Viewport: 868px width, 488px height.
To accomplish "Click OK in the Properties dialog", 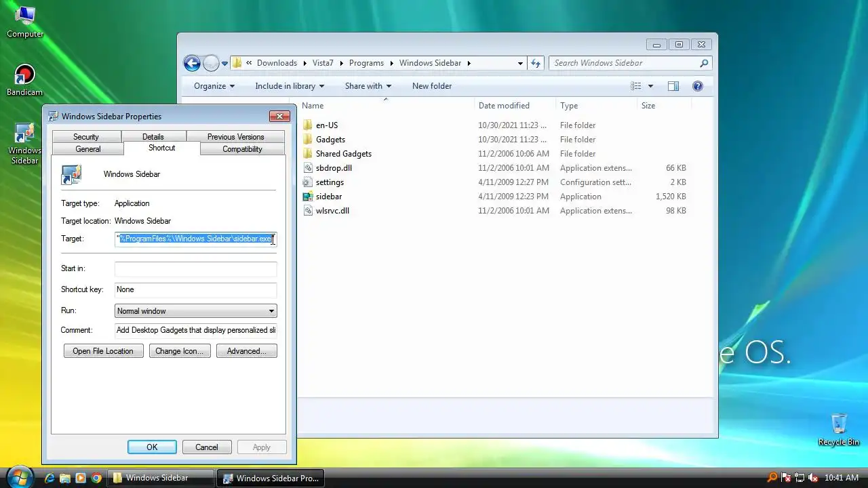I will tap(152, 447).
